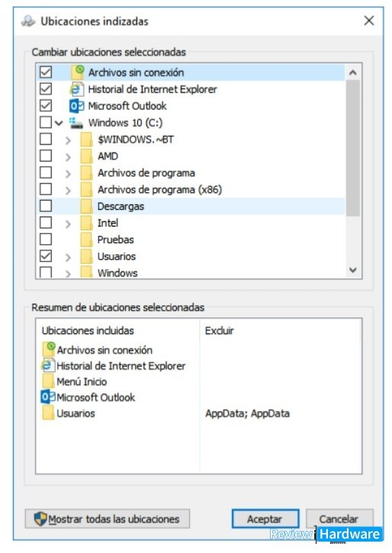Click the Menú Inicio folder icon in the summary
Viewport: 392px width, 553px height.
(48, 381)
